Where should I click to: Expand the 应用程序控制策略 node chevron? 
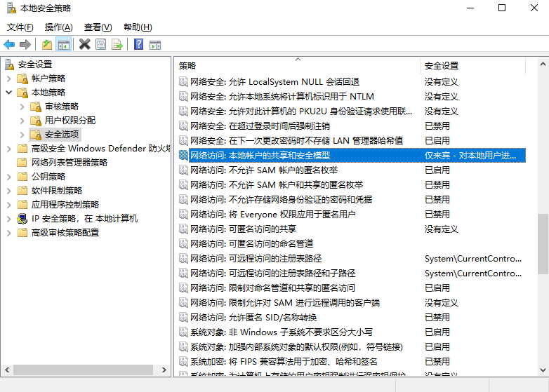coord(9,205)
